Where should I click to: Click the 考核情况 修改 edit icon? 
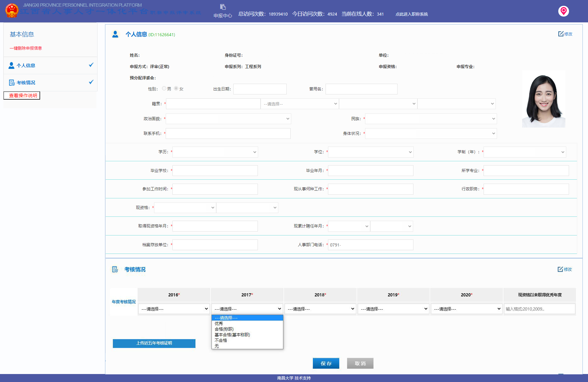pyautogui.click(x=560, y=269)
